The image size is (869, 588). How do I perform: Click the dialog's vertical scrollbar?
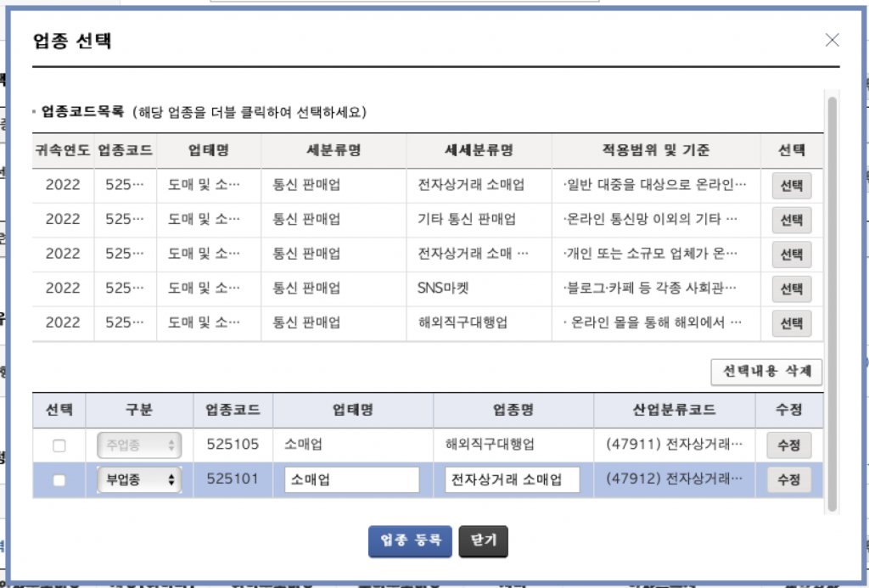click(x=832, y=304)
